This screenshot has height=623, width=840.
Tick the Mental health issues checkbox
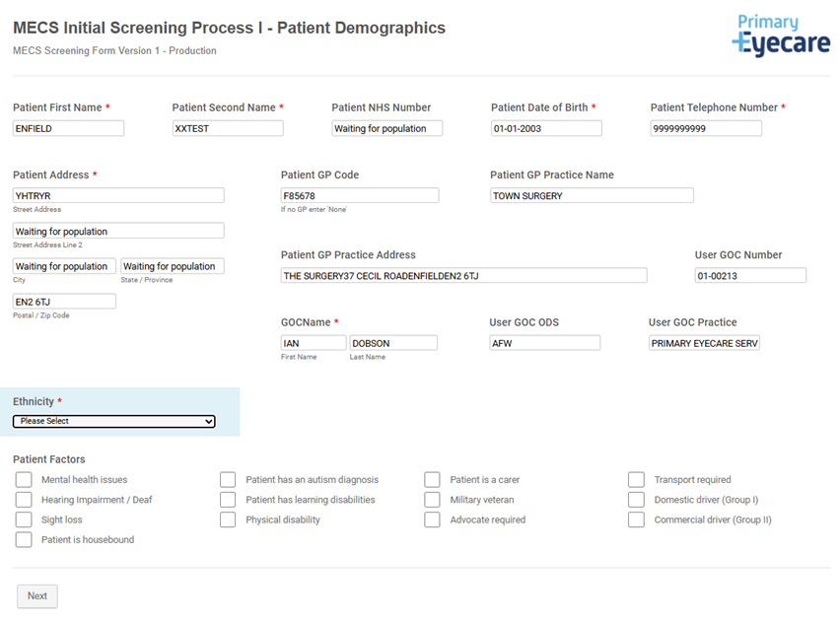point(24,479)
